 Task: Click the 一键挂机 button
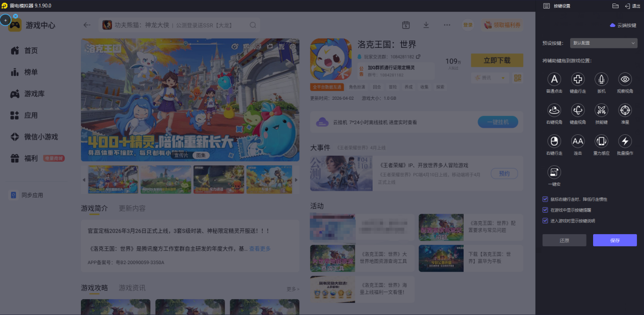pyautogui.click(x=497, y=122)
